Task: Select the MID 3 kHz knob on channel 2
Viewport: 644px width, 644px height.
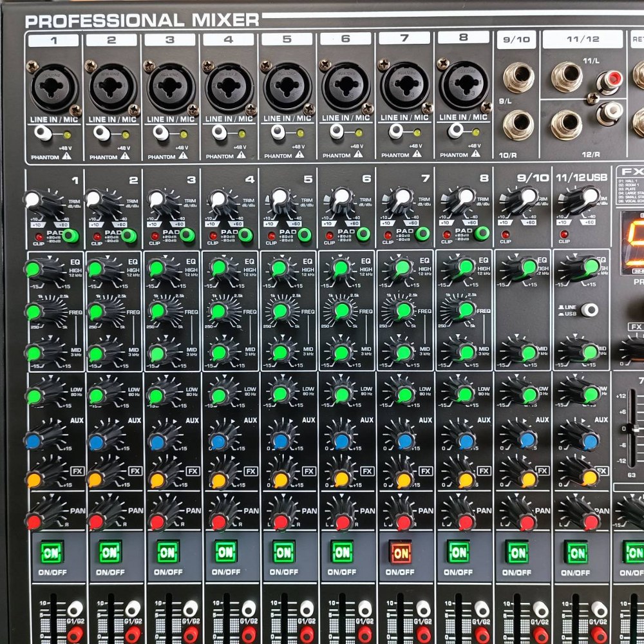Action: (97, 353)
